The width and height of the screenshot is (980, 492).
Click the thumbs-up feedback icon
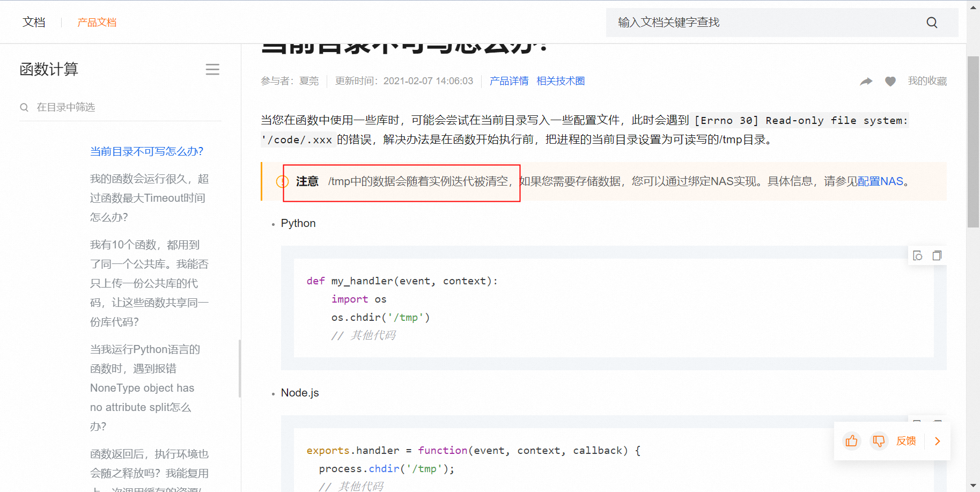pyautogui.click(x=851, y=441)
